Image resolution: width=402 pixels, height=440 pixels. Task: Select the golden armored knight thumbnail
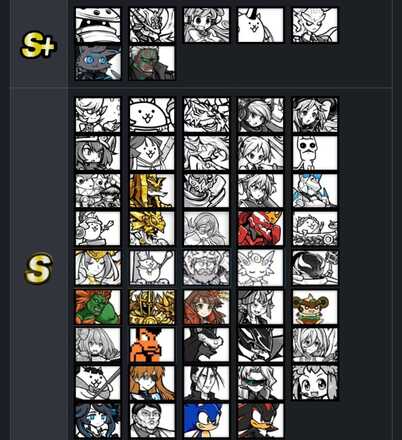click(152, 307)
